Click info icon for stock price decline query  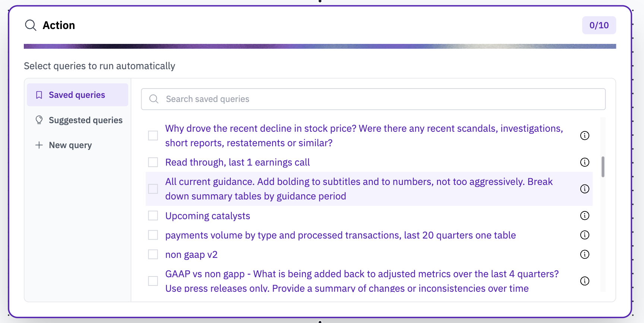pos(585,135)
